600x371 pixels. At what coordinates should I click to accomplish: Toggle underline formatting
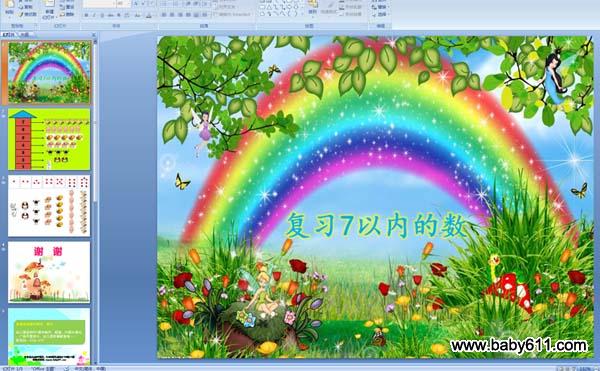tap(102, 15)
